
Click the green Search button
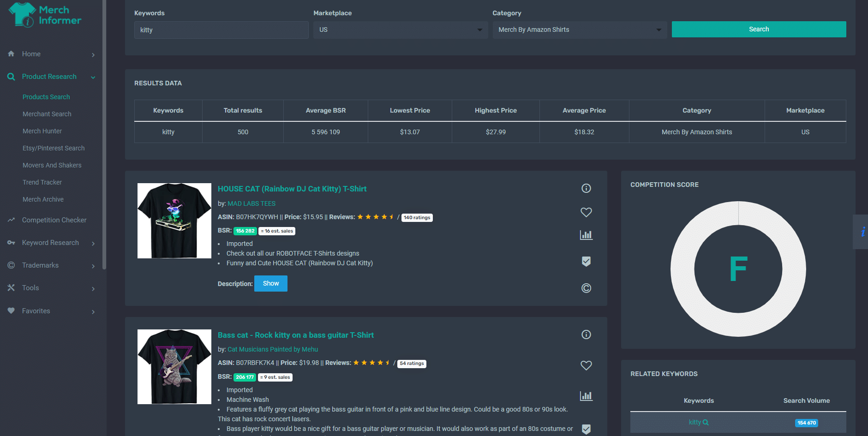tap(759, 29)
